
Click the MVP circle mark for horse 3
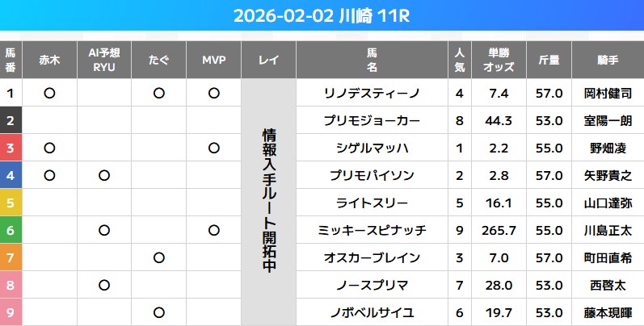pos(213,148)
